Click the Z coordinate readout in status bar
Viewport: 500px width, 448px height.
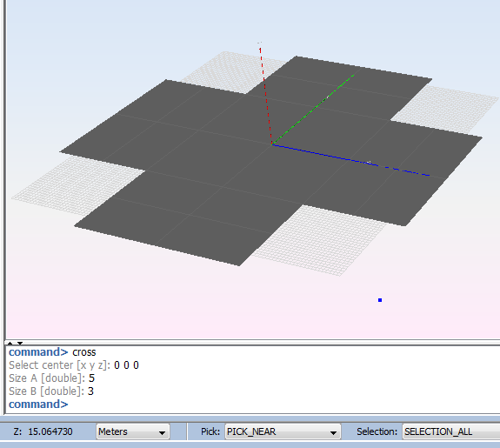43,431
